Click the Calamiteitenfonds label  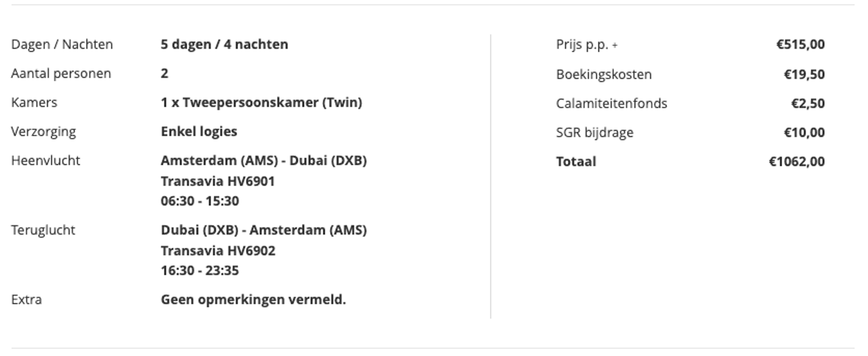tap(612, 103)
